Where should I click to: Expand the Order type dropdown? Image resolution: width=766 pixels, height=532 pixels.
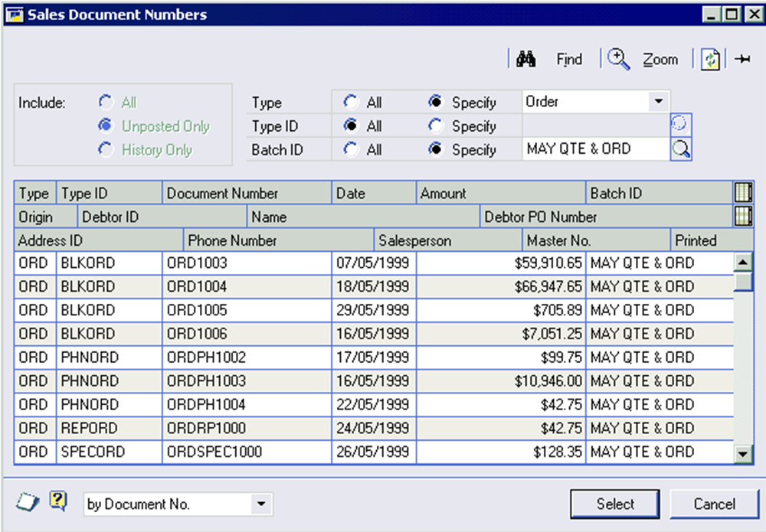tap(658, 102)
